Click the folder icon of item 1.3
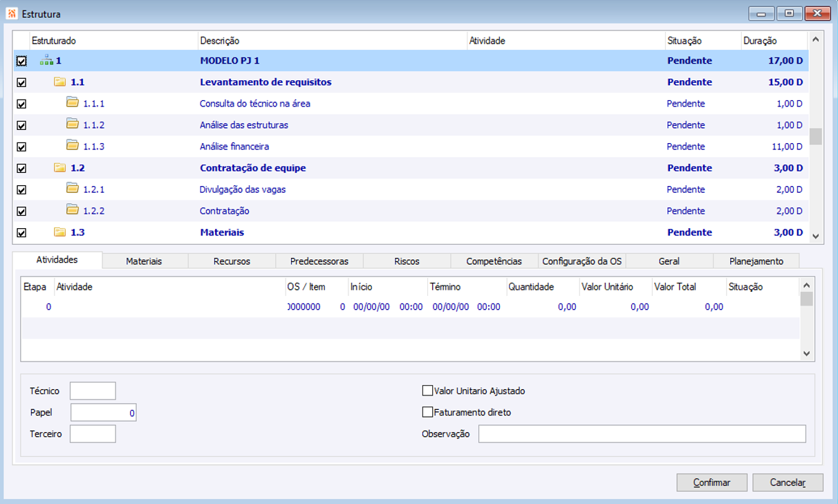This screenshot has height=504, width=838. 59,232
